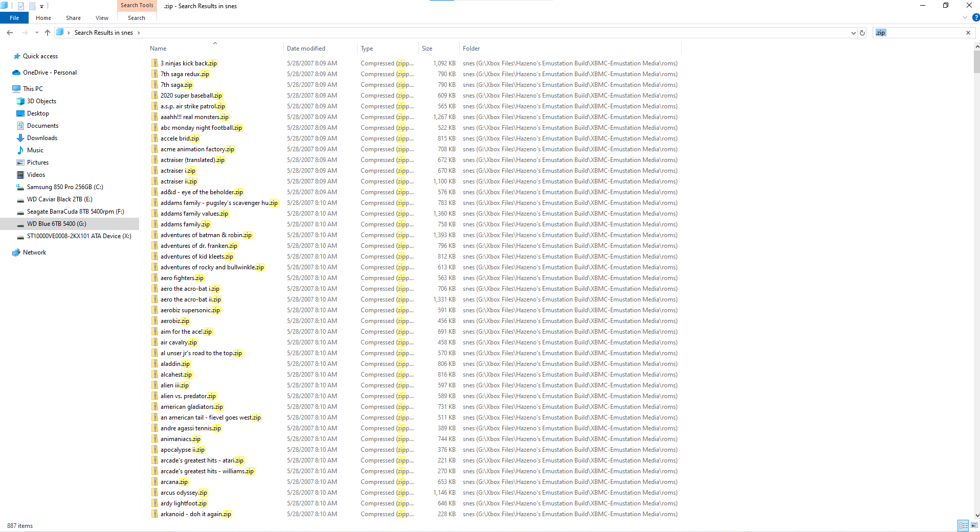Click the Refresh button in address bar
The height and width of the screenshot is (532, 980).
(862, 33)
